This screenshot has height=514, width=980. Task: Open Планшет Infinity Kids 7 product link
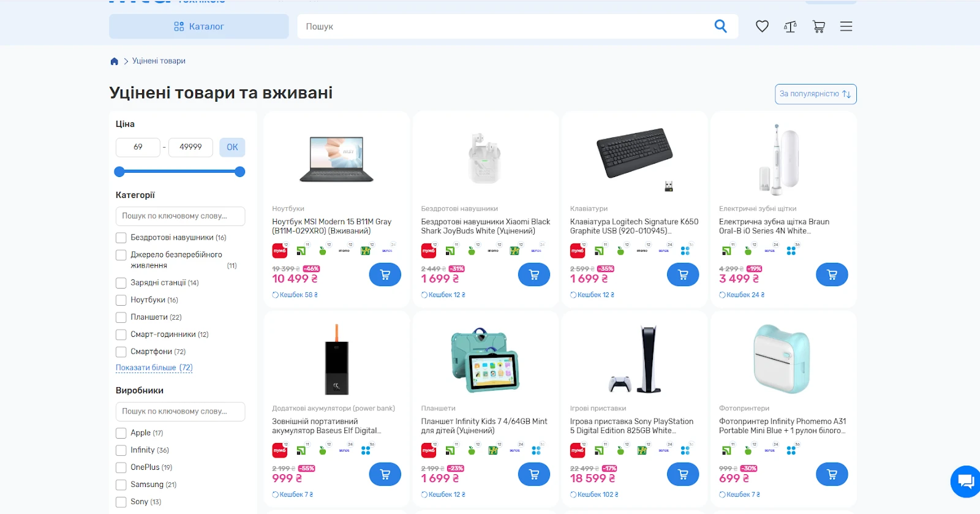tap(484, 426)
